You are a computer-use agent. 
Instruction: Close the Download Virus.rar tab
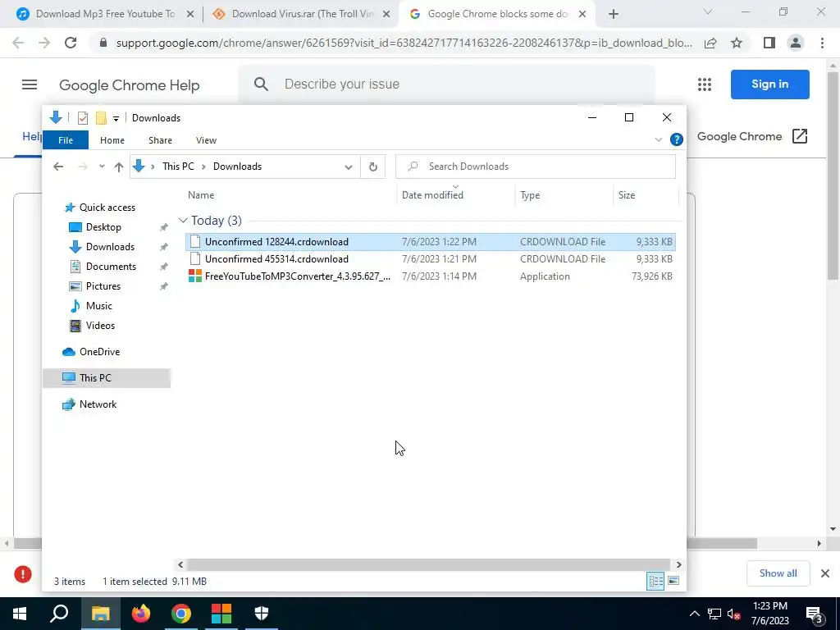pos(386,15)
